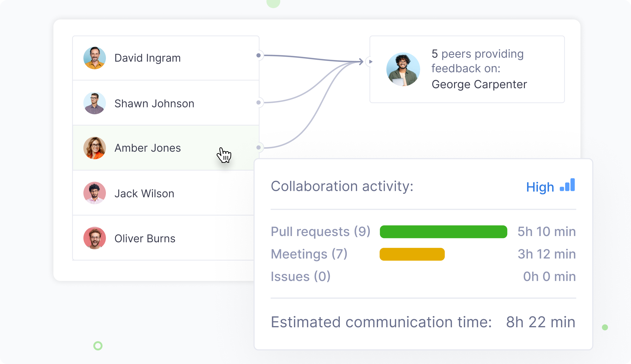Viewport: 631px width, 364px height.
Task: Click the Issues (0) label
Action: pos(300,277)
